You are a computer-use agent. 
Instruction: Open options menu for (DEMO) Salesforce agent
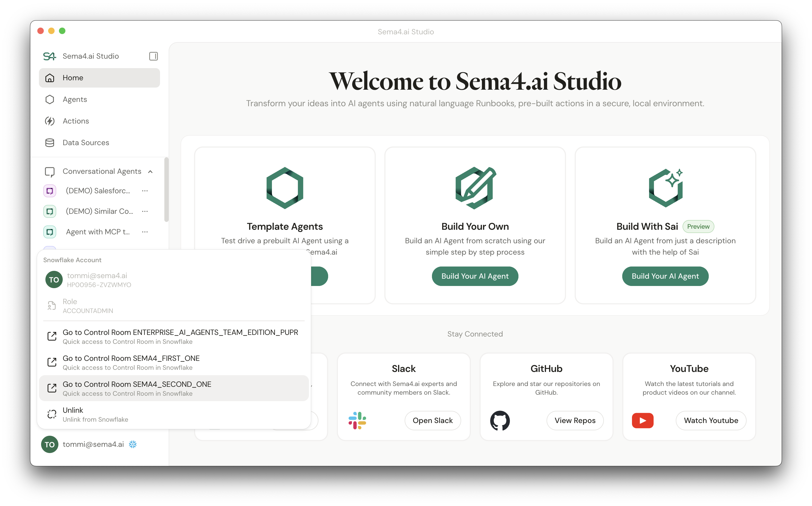[145, 190]
